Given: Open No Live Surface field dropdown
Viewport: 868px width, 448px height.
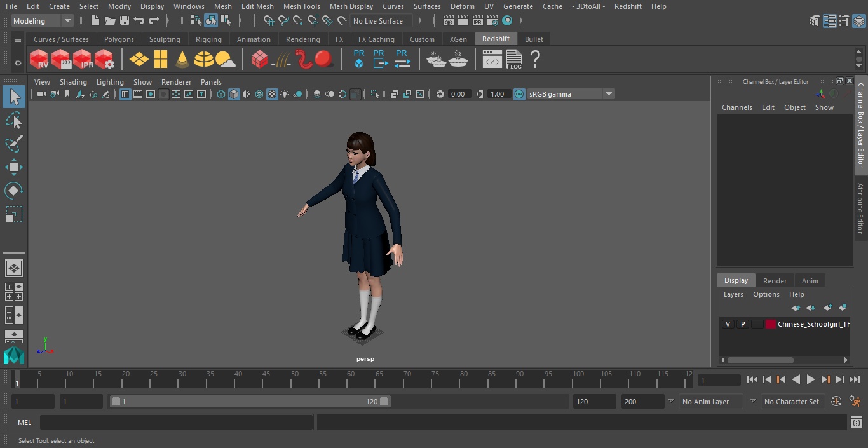Looking at the screenshot, I should (x=382, y=21).
